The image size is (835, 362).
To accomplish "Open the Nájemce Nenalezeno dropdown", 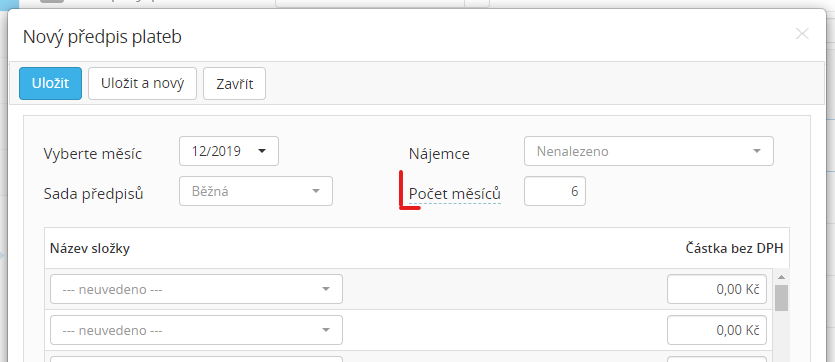I will pos(649,151).
